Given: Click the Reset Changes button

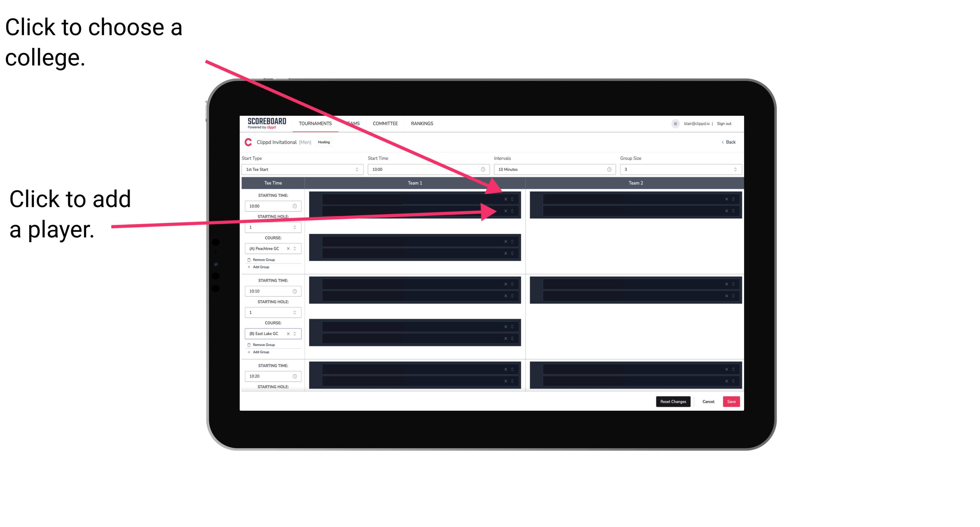Looking at the screenshot, I should tap(674, 401).
